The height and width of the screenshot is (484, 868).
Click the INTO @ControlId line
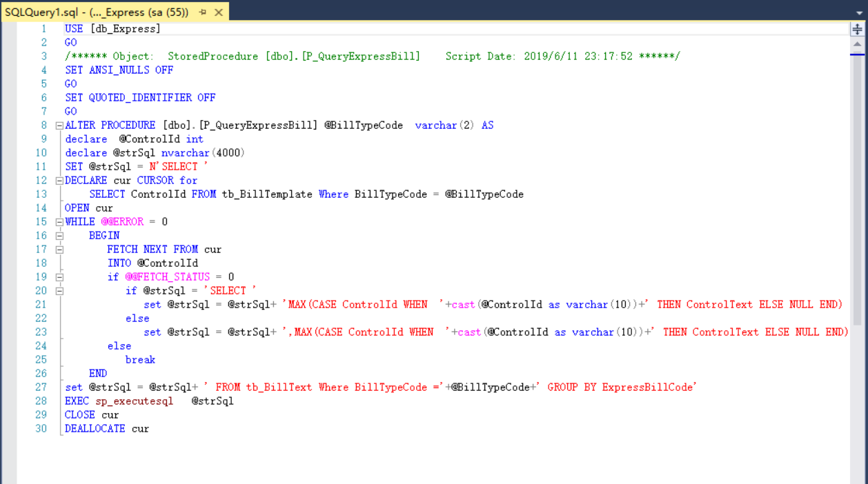tap(152, 263)
